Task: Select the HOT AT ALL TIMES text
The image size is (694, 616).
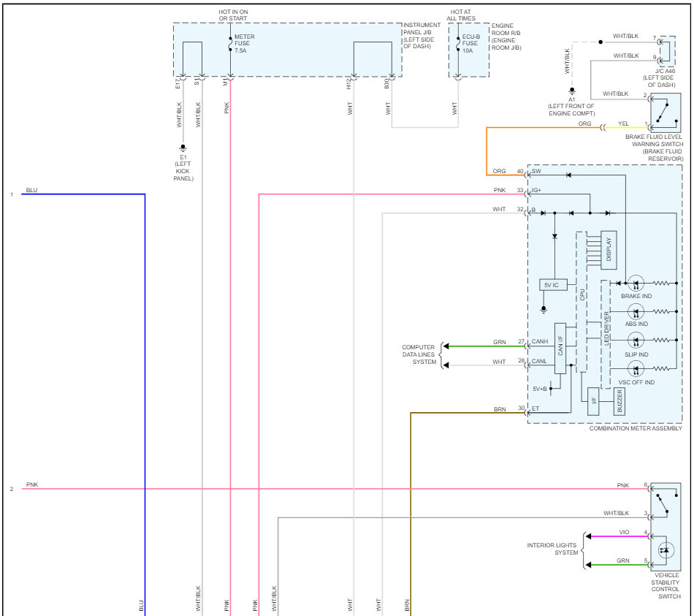Action: pos(461,15)
